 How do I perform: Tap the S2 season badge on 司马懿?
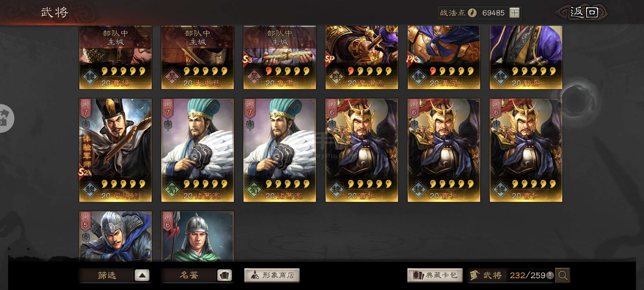pyautogui.click(x=83, y=172)
